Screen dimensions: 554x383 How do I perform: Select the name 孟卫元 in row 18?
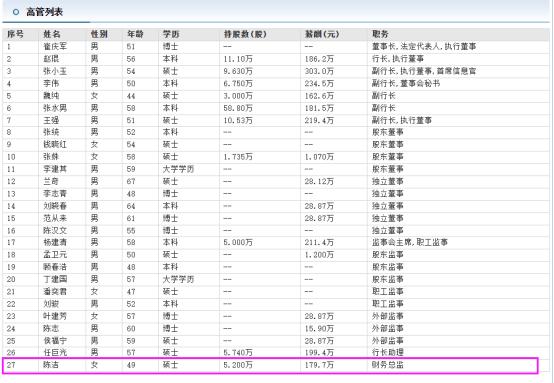tap(55, 255)
